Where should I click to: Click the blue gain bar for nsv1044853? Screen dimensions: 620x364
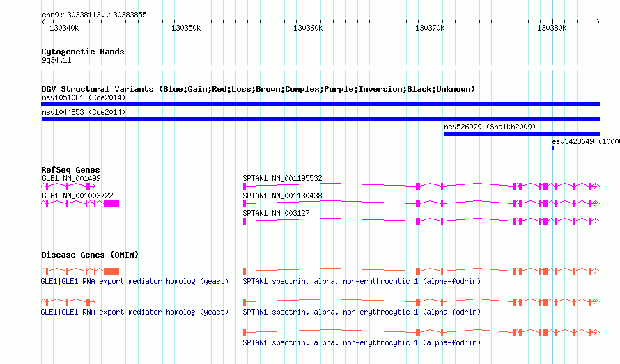[x=320, y=119]
